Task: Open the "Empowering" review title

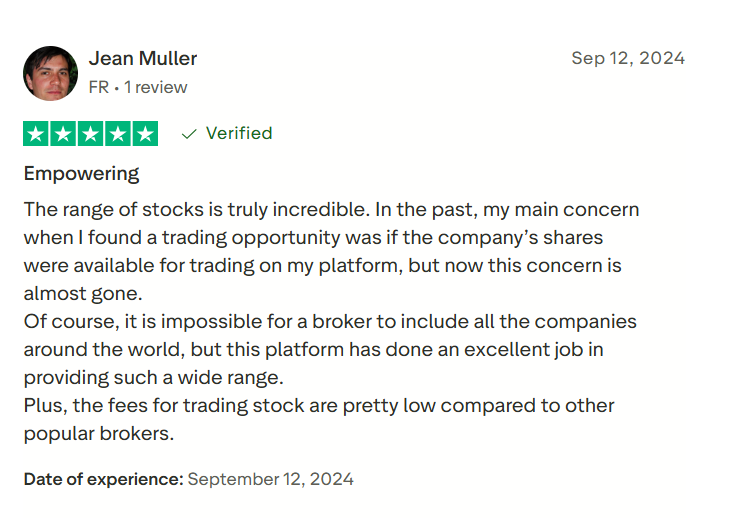Action: tap(81, 174)
